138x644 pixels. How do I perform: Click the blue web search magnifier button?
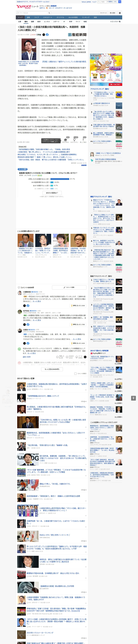(120, 2)
